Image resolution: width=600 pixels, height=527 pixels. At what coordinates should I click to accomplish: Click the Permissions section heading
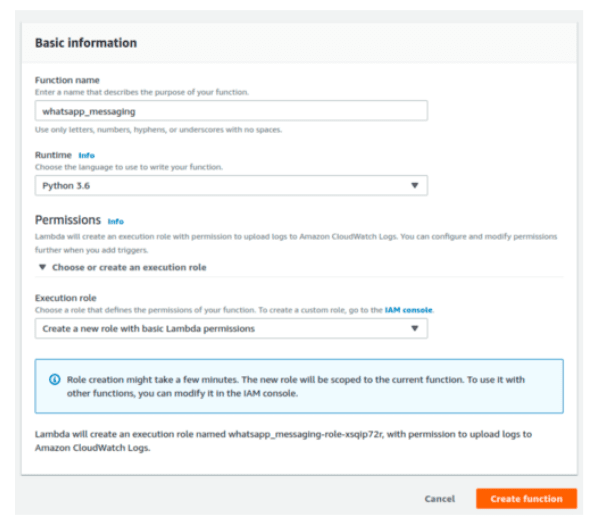coord(68,220)
